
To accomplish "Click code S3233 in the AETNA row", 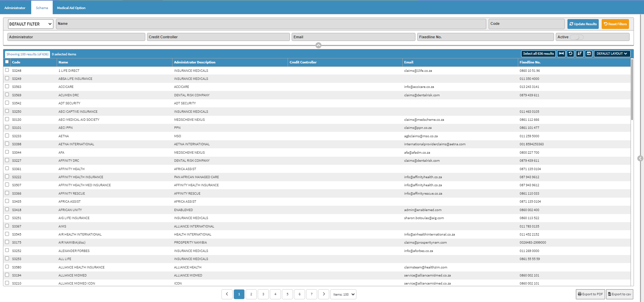I will coord(16,136).
